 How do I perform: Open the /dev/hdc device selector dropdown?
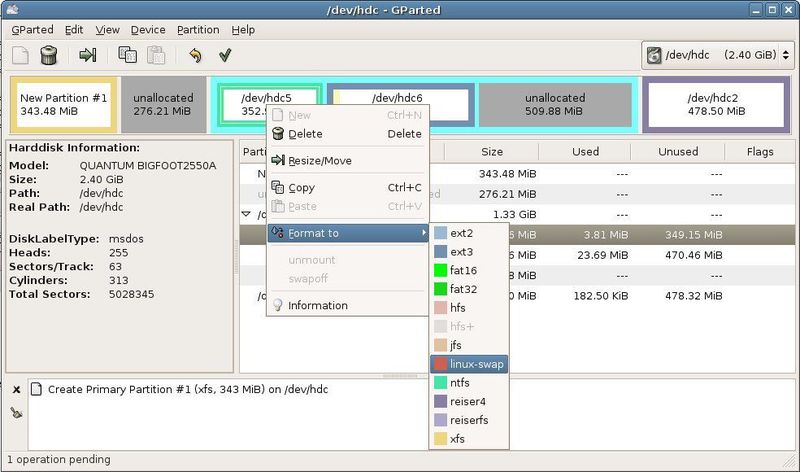pyautogui.click(x=716, y=55)
